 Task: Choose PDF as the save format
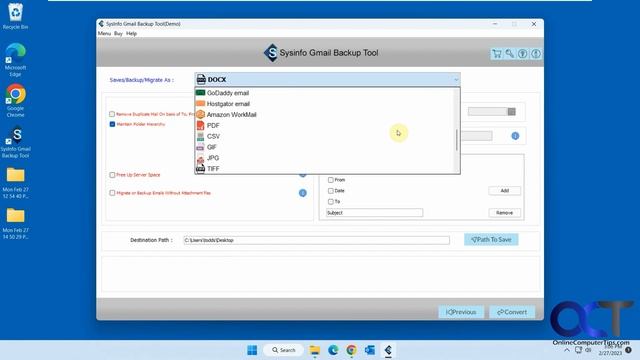pyautogui.click(x=324, y=125)
